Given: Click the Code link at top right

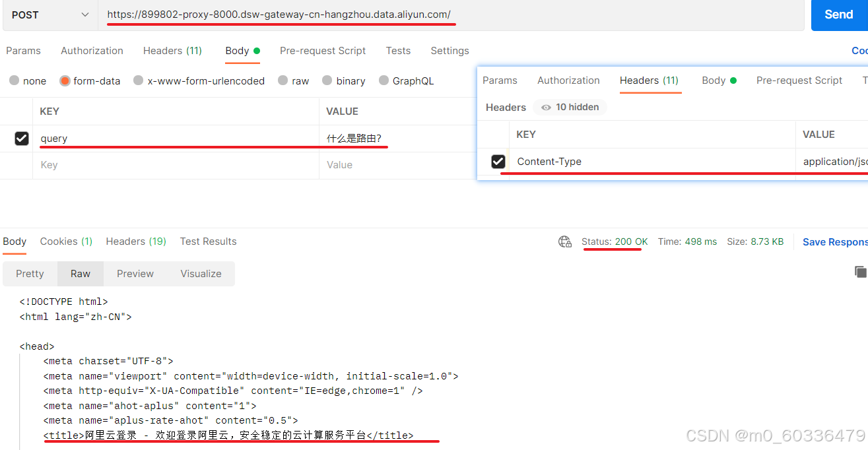Looking at the screenshot, I should (x=859, y=51).
